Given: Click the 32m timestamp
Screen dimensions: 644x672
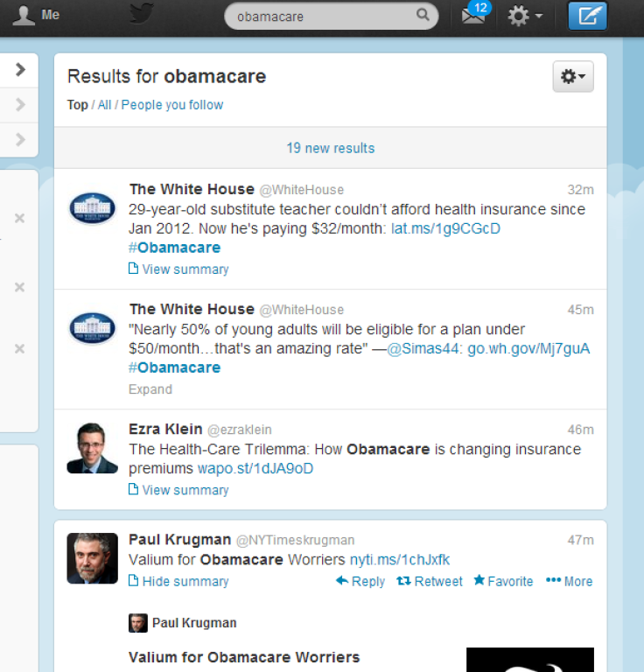Looking at the screenshot, I should (581, 189).
